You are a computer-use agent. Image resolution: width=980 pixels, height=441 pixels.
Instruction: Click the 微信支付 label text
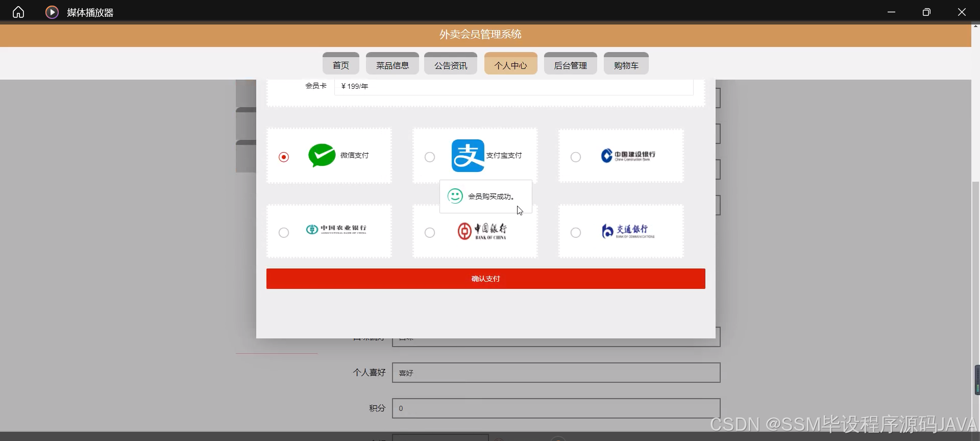click(x=355, y=155)
